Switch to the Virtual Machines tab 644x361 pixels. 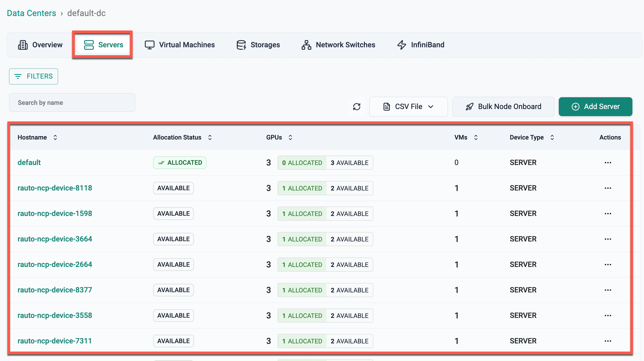click(180, 45)
